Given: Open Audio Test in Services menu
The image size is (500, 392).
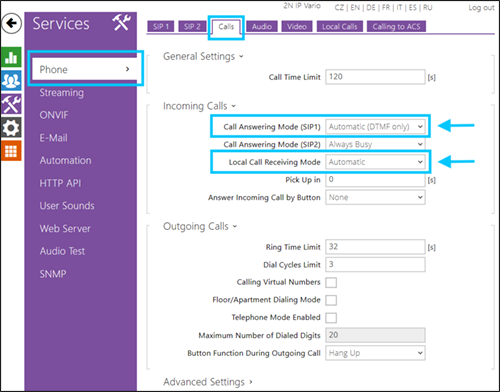Looking at the screenshot, I should (x=62, y=251).
